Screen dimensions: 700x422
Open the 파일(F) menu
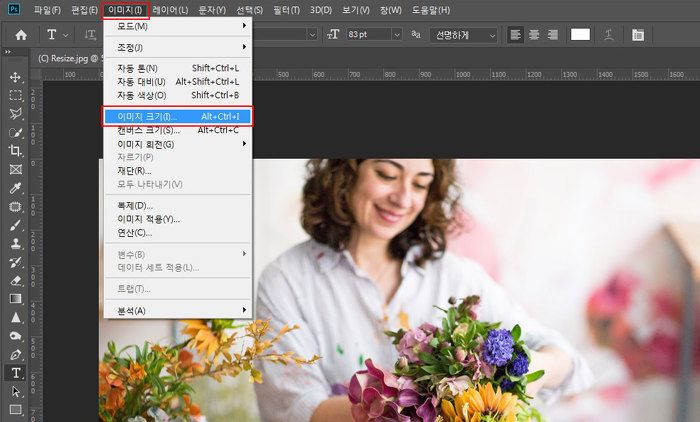47,10
